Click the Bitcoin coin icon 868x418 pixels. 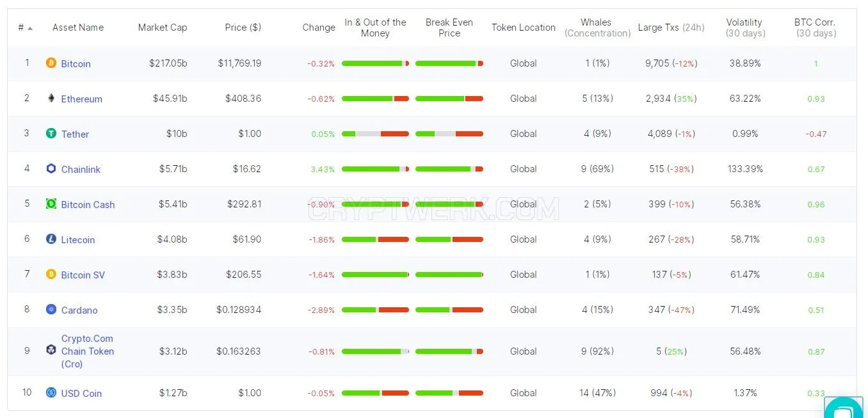[51, 63]
